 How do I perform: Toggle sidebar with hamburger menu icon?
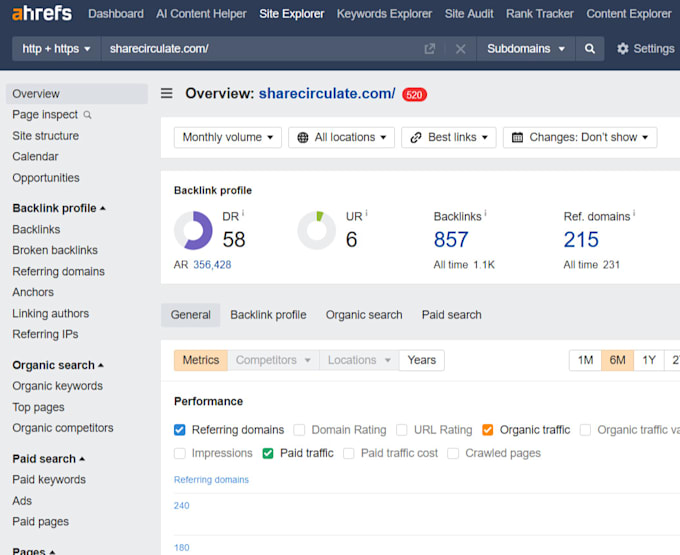167,93
